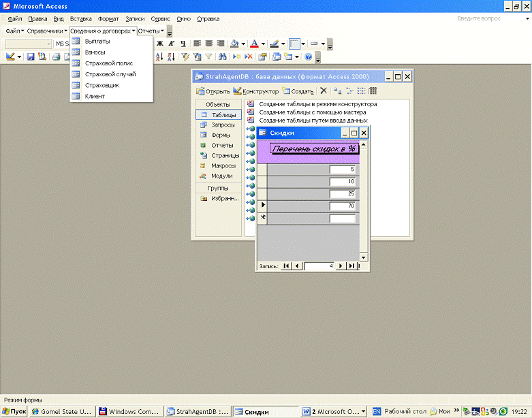Choose Страховой полис from the open menu

pos(108,63)
